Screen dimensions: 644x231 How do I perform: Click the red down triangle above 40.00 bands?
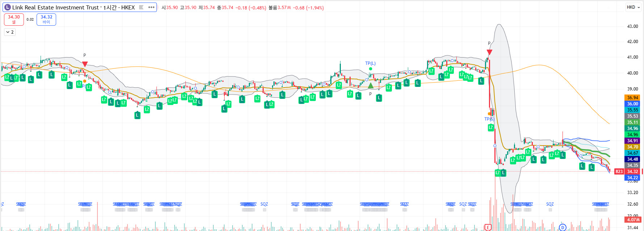pos(85,64)
